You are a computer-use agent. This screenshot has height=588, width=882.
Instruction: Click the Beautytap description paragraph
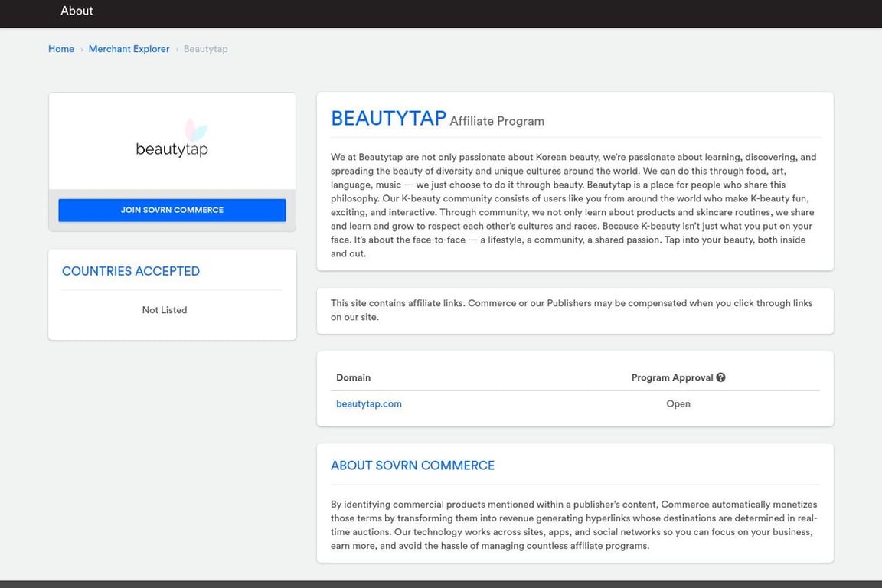(x=573, y=205)
